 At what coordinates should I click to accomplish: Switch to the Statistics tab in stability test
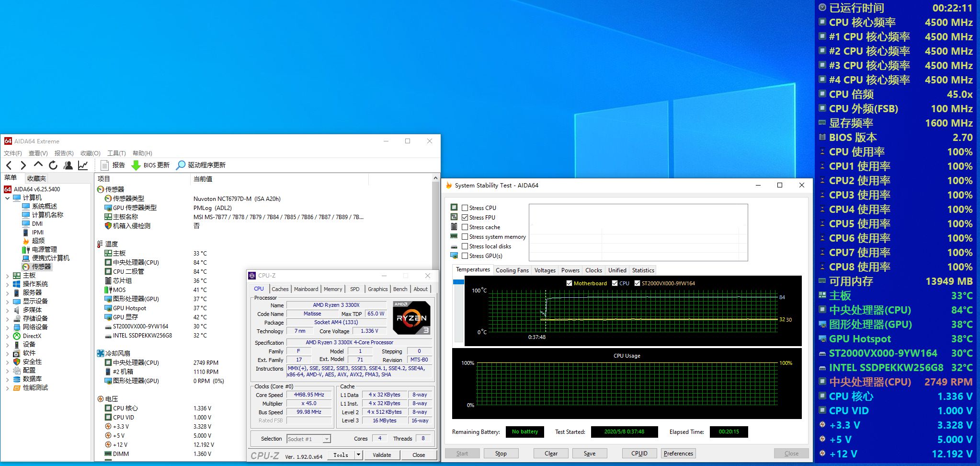coord(643,270)
